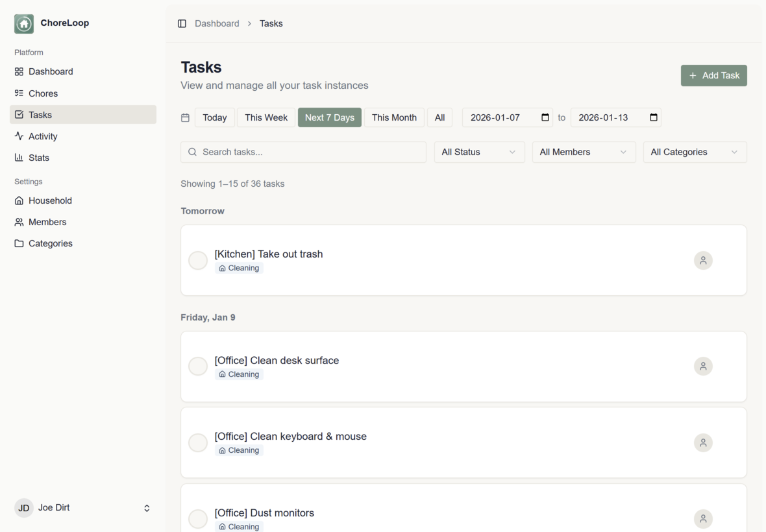The image size is (766, 532).
Task: Mark Dust monitors as complete
Action: click(x=198, y=518)
